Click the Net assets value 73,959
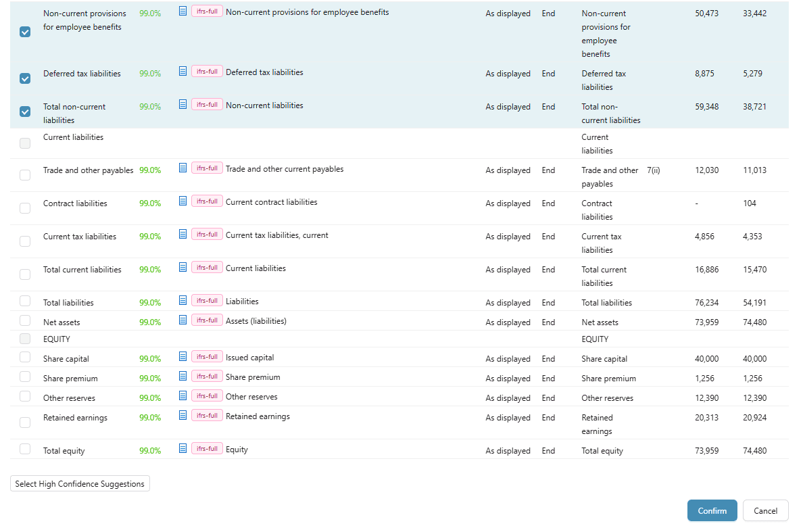 [x=707, y=322]
